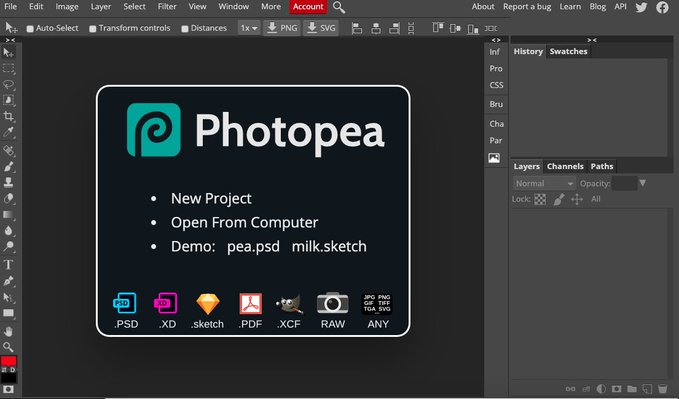Image resolution: width=679 pixels, height=399 pixels.
Task: Toggle lock image pixels brush
Action: (x=559, y=199)
